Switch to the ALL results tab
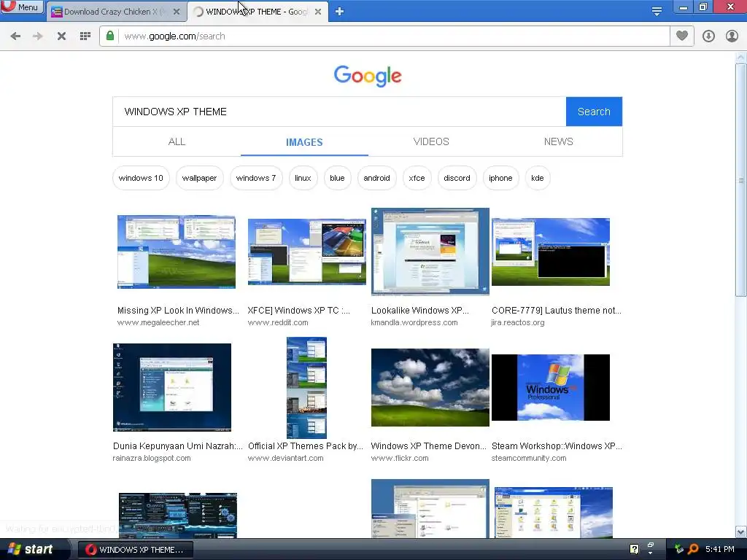This screenshot has height=560, width=747. 177,142
